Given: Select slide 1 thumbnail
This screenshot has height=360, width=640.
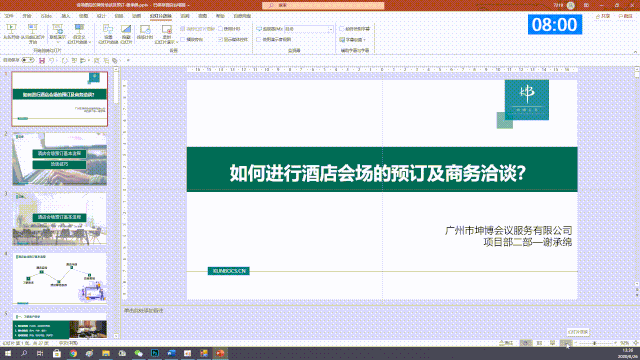Looking at the screenshot, I should [60, 99].
